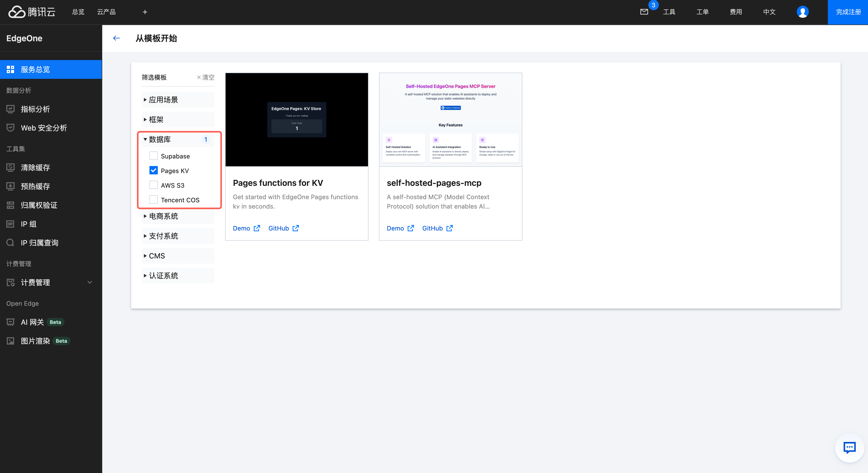The width and height of the screenshot is (868, 473).
Task: Click the 完成注册 button
Action: pos(848,12)
